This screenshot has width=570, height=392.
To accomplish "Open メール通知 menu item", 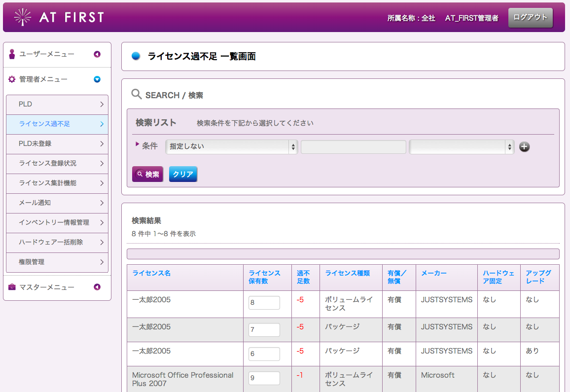I will [57, 203].
